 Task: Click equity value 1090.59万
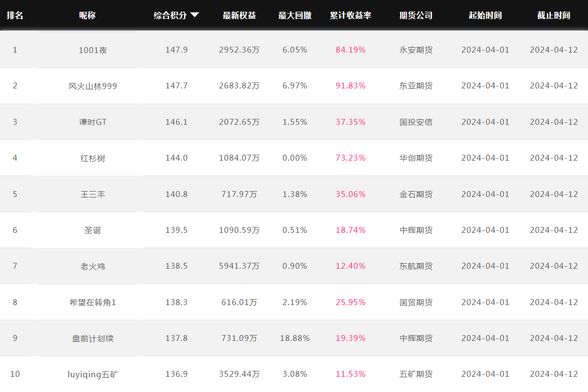[x=239, y=230]
